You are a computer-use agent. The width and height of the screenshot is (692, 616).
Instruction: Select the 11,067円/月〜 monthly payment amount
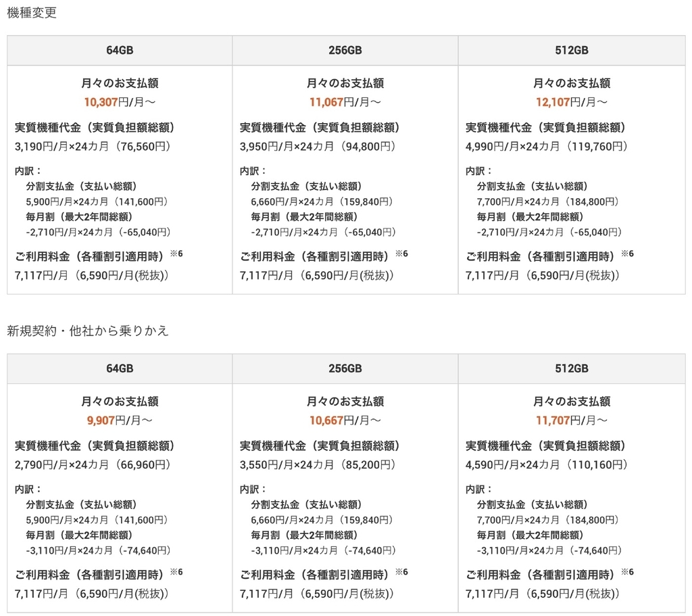pyautogui.click(x=345, y=103)
